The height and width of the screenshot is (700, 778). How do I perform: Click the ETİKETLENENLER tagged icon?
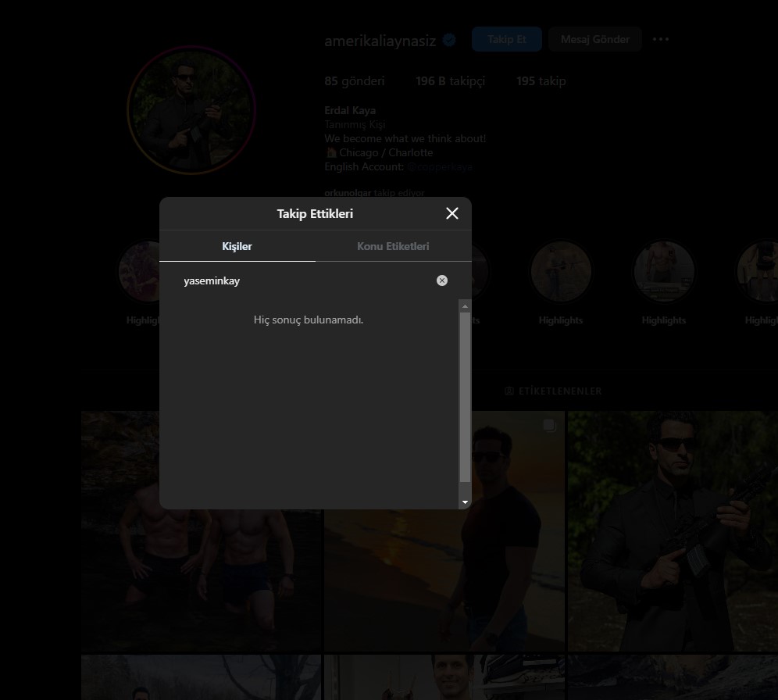[x=509, y=391]
